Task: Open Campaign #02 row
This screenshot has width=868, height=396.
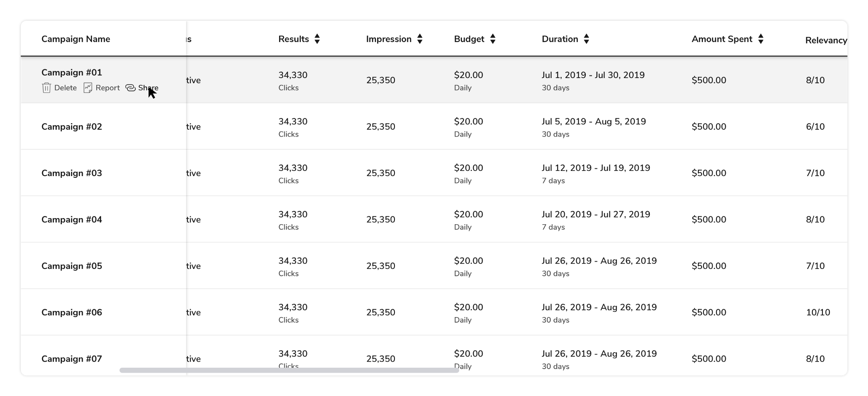Action: click(x=72, y=127)
